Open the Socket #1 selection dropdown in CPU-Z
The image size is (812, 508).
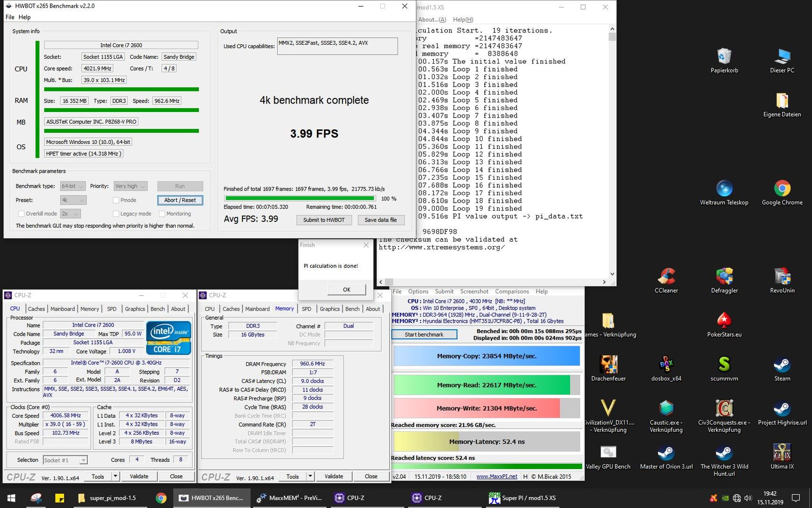tap(65, 460)
